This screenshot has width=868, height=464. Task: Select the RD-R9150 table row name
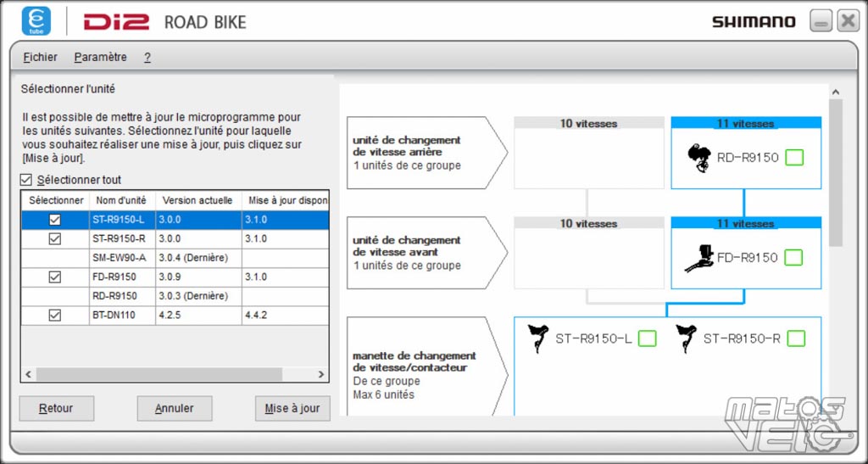click(x=122, y=296)
